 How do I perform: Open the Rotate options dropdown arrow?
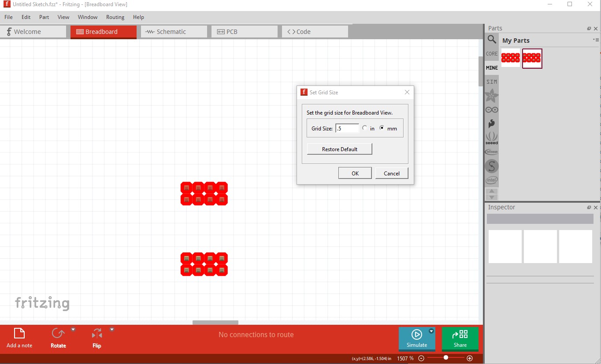click(x=73, y=330)
